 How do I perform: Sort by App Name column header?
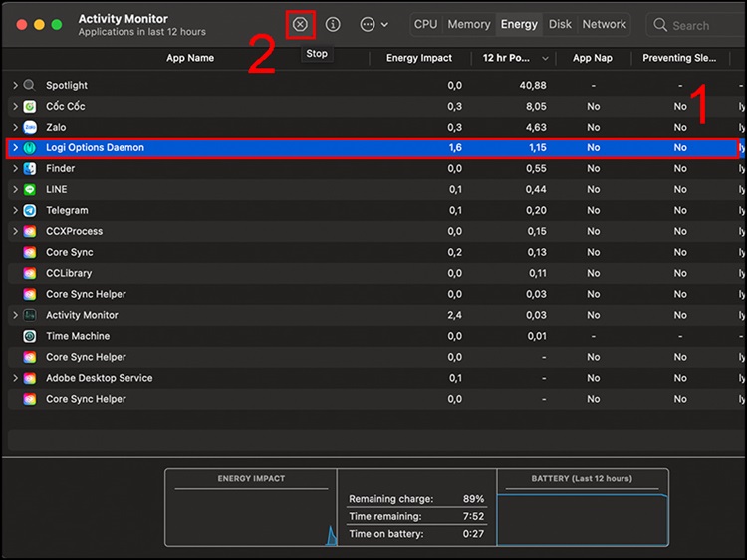coord(189,58)
